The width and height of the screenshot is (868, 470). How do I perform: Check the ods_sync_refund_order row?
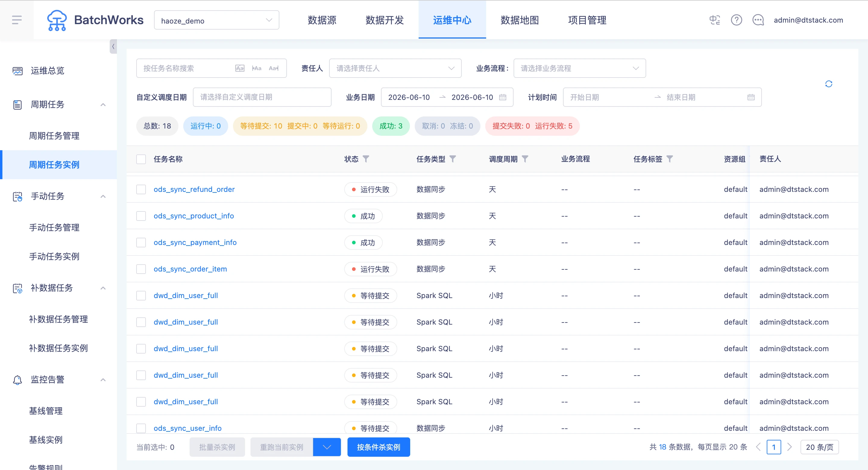coord(141,189)
